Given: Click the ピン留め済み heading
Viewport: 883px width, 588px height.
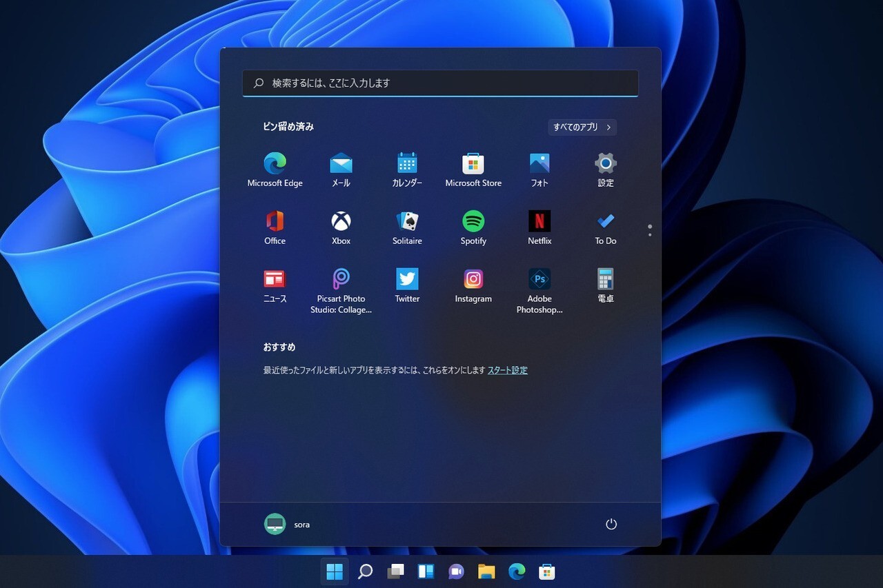Looking at the screenshot, I should point(288,127).
